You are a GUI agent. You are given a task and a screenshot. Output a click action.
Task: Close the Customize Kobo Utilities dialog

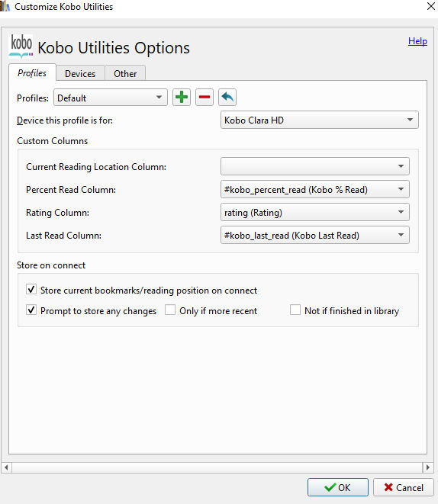click(430, 6)
